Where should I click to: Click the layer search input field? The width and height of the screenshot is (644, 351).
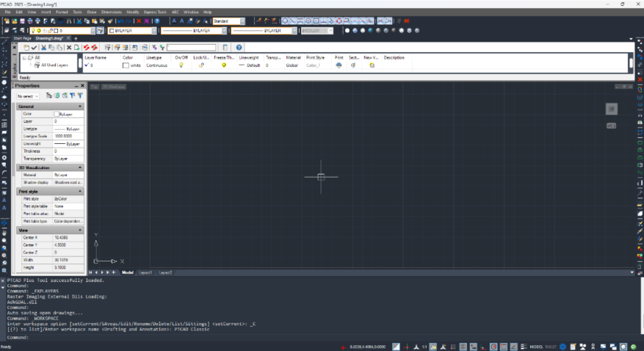click(192, 48)
